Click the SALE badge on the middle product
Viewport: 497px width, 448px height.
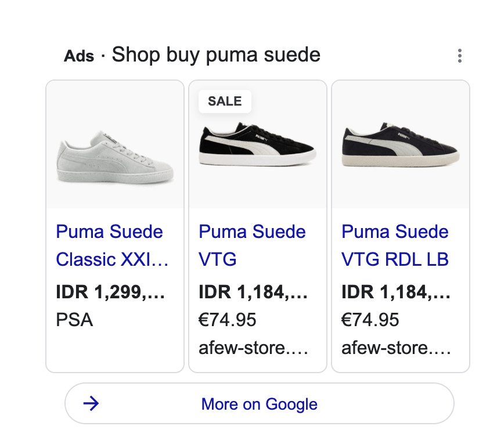click(x=225, y=101)
